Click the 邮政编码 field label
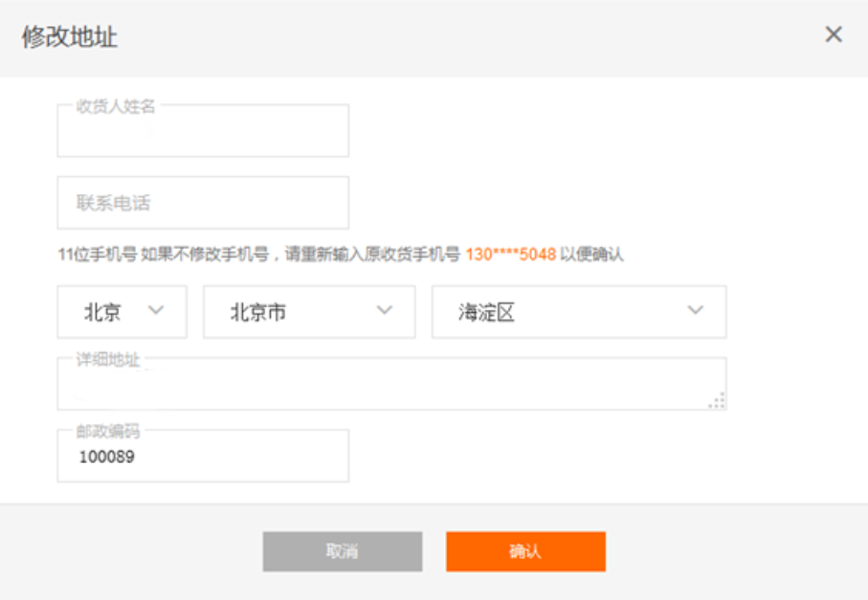The image size is (868, 600). tap(108, 431)
